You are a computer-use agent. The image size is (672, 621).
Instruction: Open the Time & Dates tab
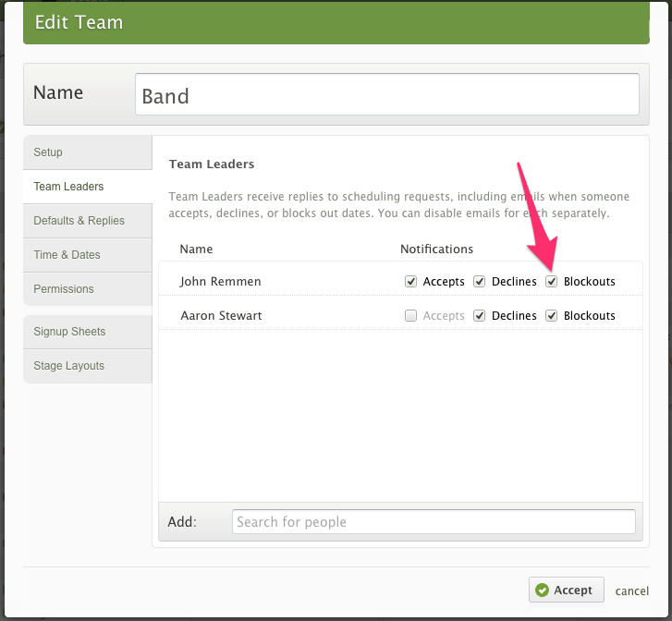[x=88, y=255]
